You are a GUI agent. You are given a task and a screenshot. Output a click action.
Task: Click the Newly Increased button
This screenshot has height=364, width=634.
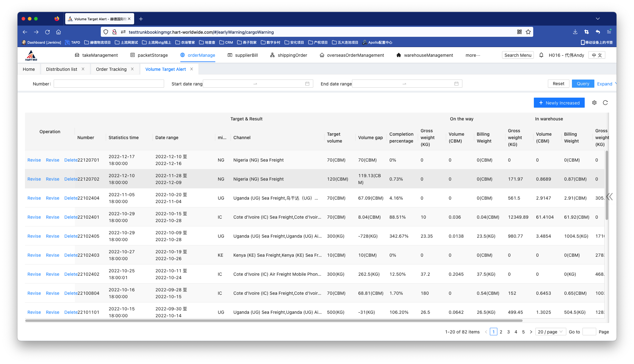(x=559, y=103)
